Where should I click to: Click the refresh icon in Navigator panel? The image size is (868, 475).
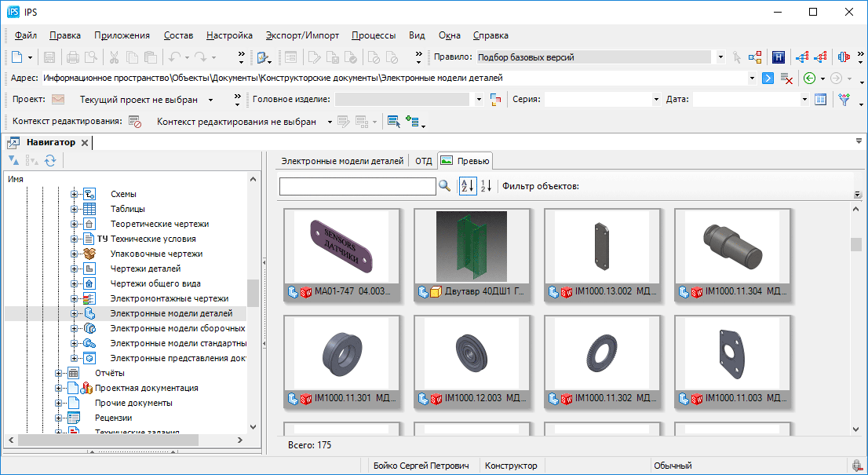(x=50, y=160)
